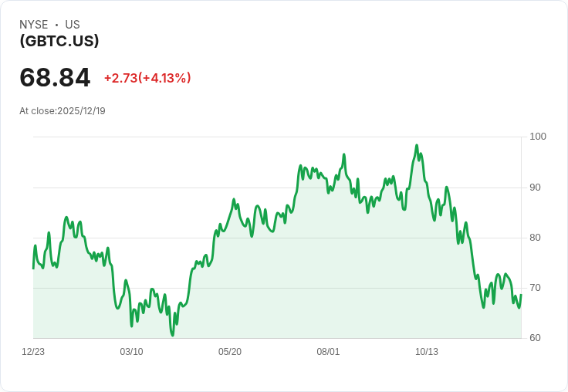
Task: Click the chart's highest peak near 10/13
Action: click(x=417, y=145)
